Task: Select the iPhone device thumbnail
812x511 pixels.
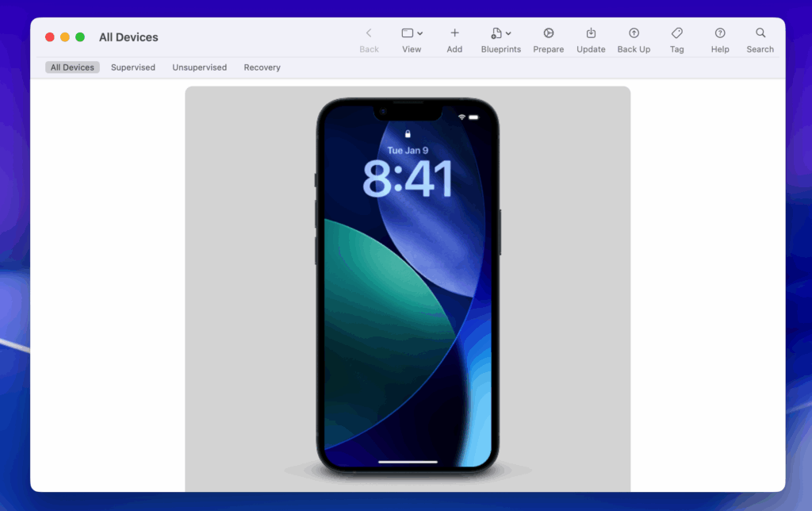Action: point(408,286)
